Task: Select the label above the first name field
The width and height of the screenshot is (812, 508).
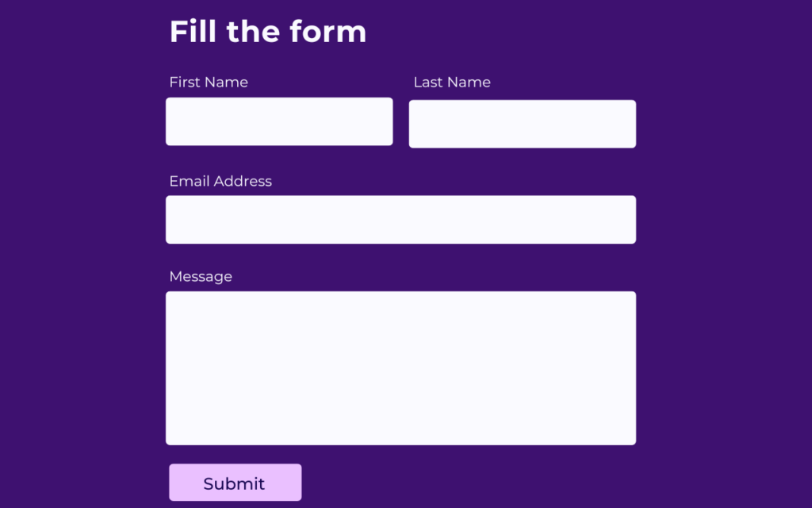Action: 209,83
